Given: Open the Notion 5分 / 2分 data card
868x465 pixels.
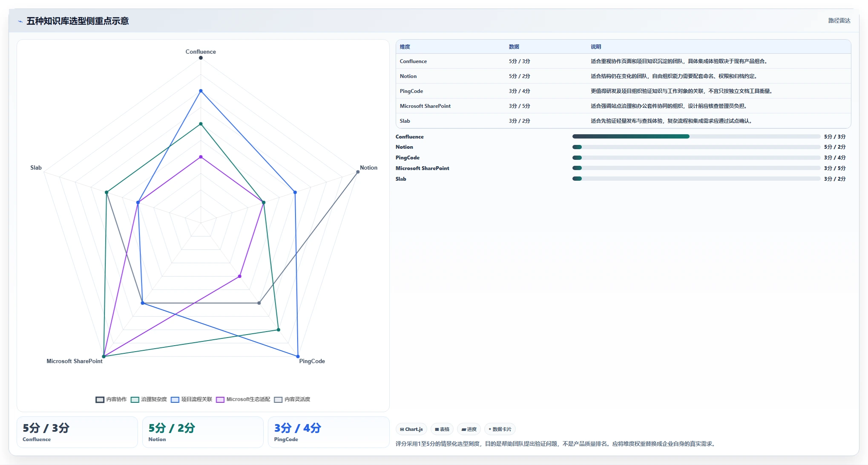Looking at the screenshot, I should [x=203, y=432].
